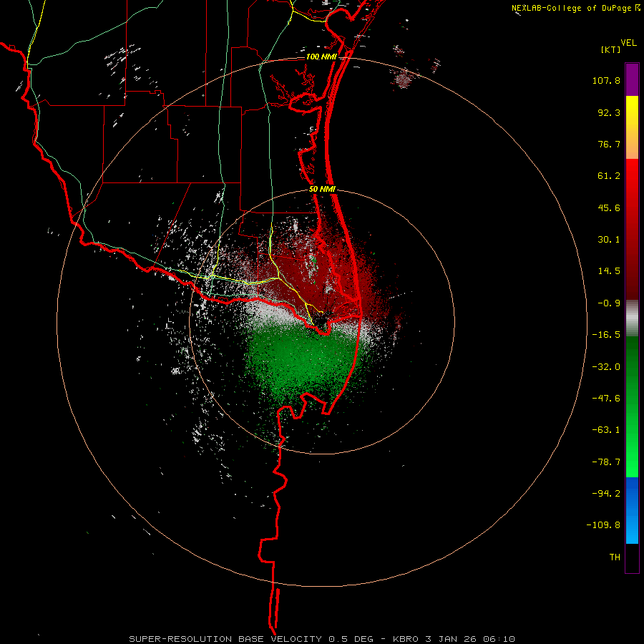Click the -16.5 scale value
Image resolution: width=644 pixels, height=644 pixels.
point(606,335)
